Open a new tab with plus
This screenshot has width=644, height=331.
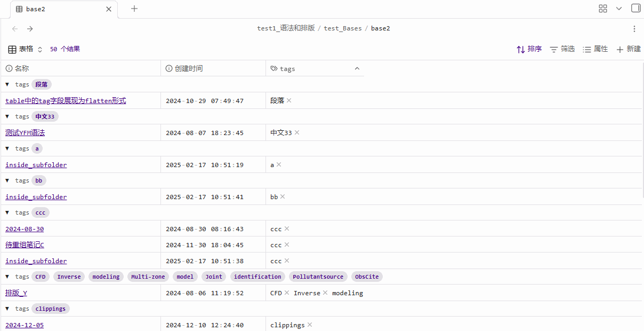(134, 9)
